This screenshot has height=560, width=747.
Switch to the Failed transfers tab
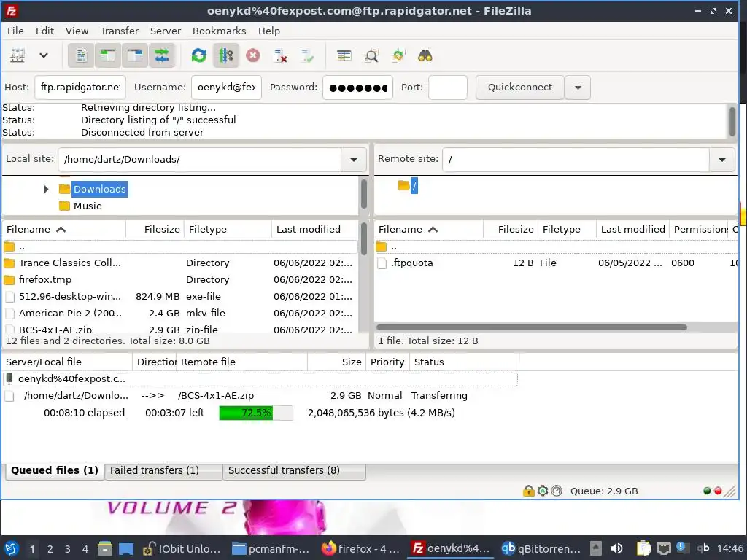(163, 470)
